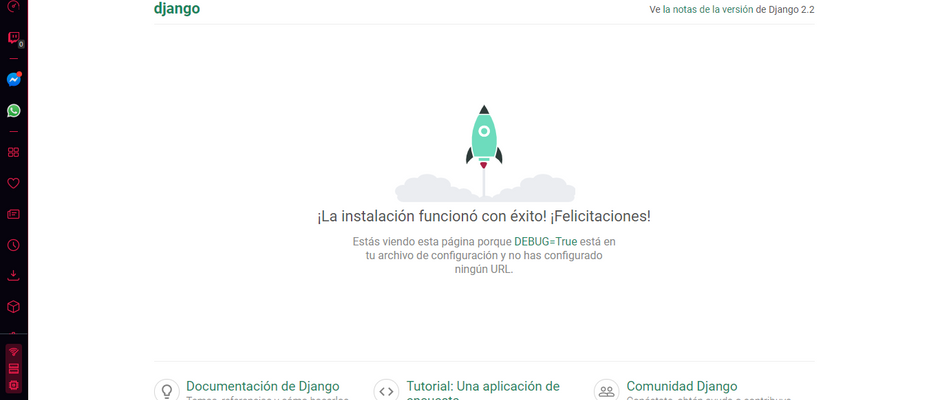Toggle the CPU limiter icon
The image size is (940, 400).
pyautogui.click(x=14, y=385)
